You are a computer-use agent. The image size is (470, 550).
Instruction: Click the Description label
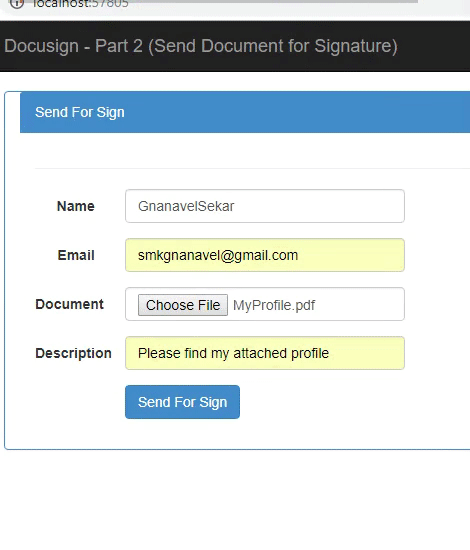pos(73,353)
